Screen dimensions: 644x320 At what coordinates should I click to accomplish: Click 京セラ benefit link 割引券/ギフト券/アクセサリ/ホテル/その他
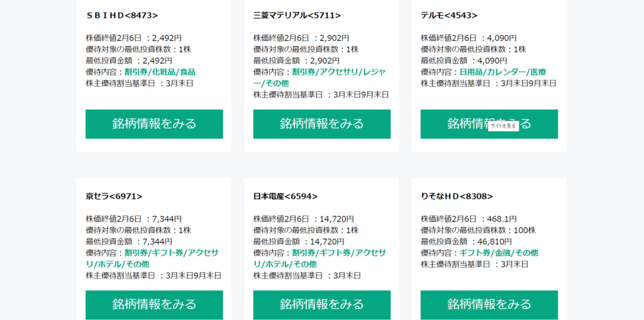pyautogui.click(x=152, y=258)
